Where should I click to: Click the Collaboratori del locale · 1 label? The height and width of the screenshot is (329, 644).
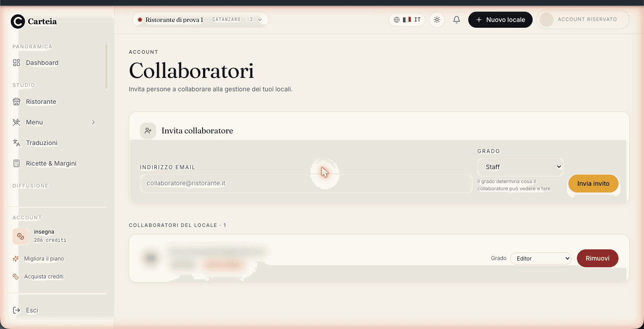(x=178, y=225)
